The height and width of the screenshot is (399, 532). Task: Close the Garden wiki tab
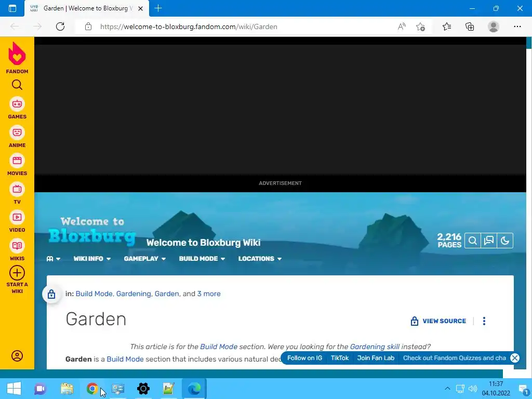click(140, 8)
